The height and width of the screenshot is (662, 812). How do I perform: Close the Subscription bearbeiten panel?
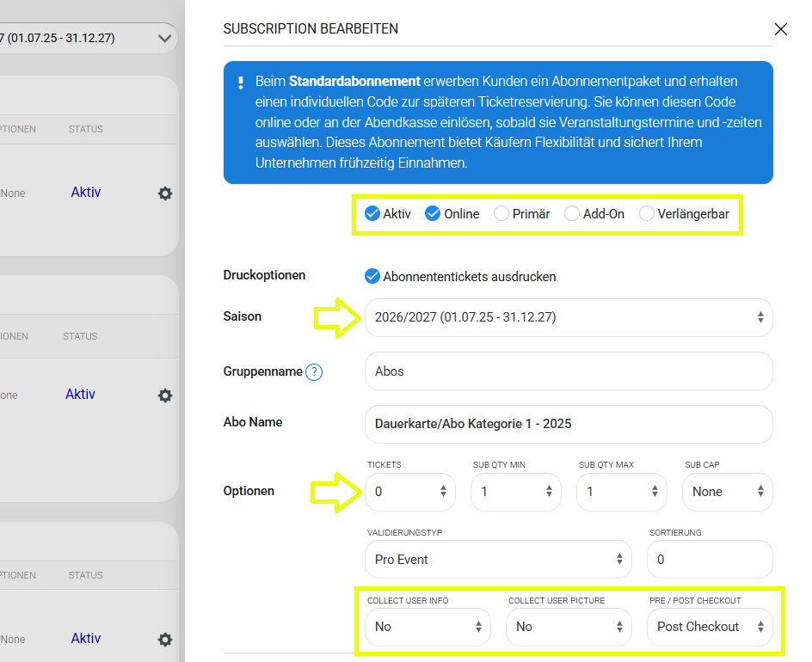pos(780,29)
